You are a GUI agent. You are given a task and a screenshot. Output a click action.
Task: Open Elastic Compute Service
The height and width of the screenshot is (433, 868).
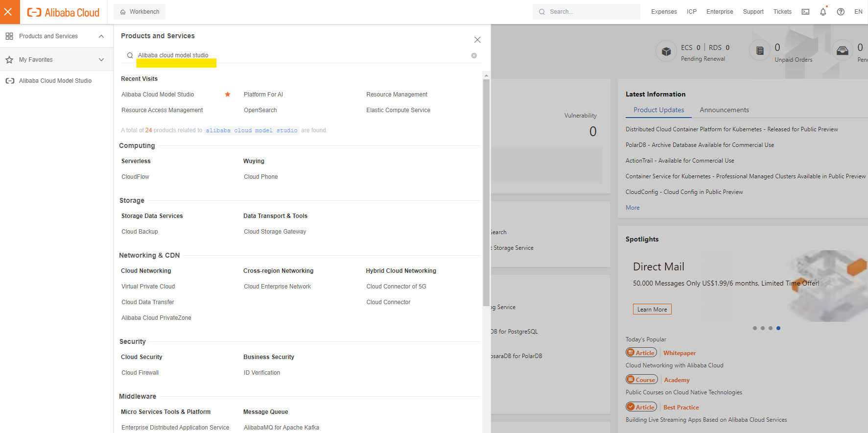(399, 110)
